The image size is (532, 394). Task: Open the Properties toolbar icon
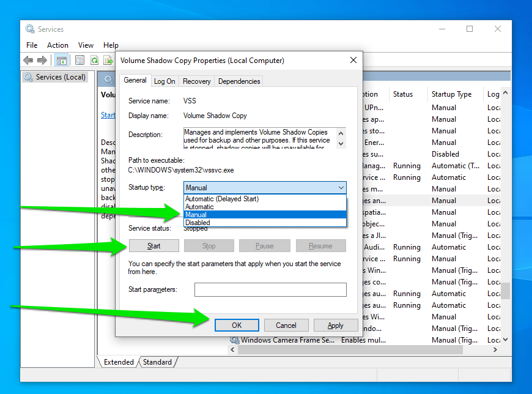(79, 60)
